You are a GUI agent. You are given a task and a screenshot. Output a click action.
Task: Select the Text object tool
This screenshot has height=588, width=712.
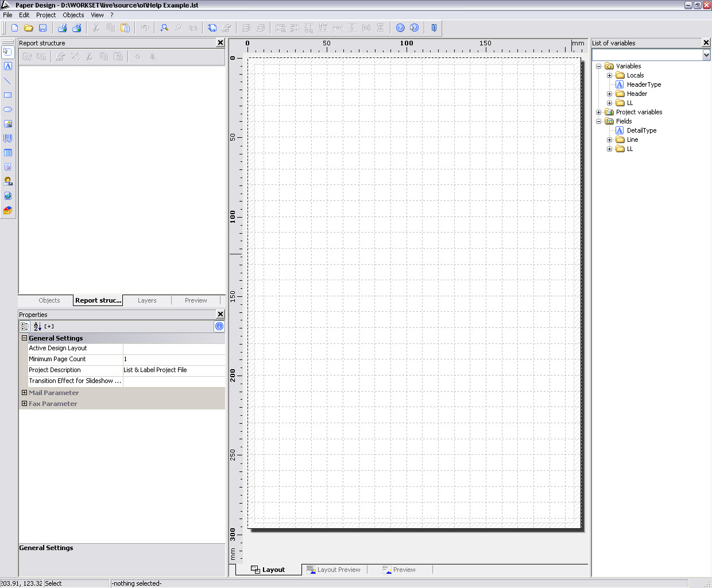pos(7,66)
